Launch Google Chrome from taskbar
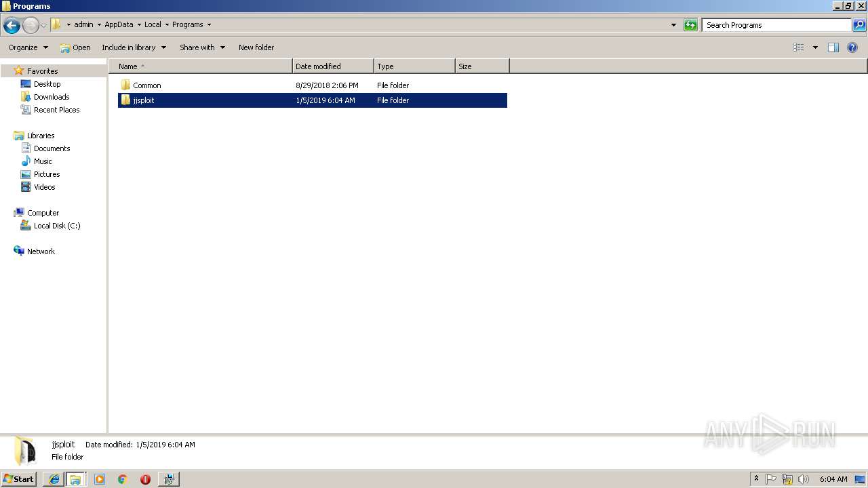 tap(123, 479)
